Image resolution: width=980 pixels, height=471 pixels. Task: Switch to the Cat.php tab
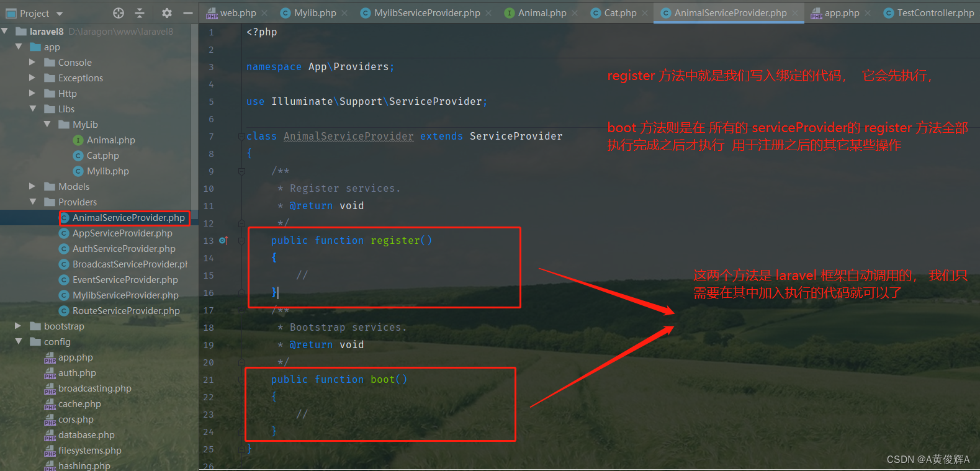click(620, 13)
